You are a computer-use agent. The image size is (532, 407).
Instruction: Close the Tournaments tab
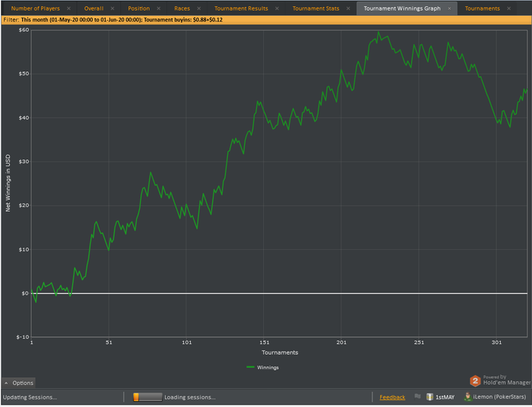pos(509,8)
